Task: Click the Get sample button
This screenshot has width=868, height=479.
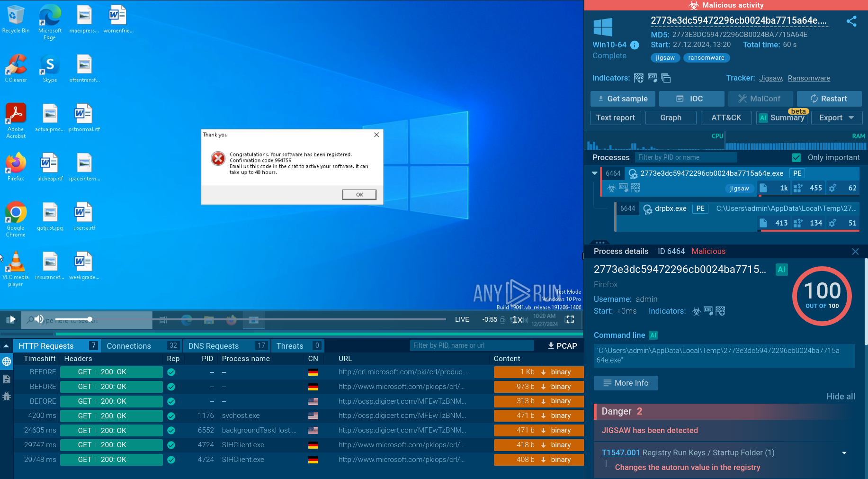Action: 622,99
